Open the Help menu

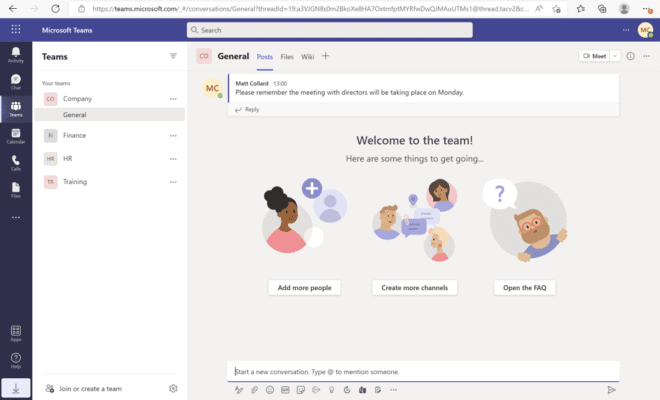pyautogui.click(x=16, y=360)
